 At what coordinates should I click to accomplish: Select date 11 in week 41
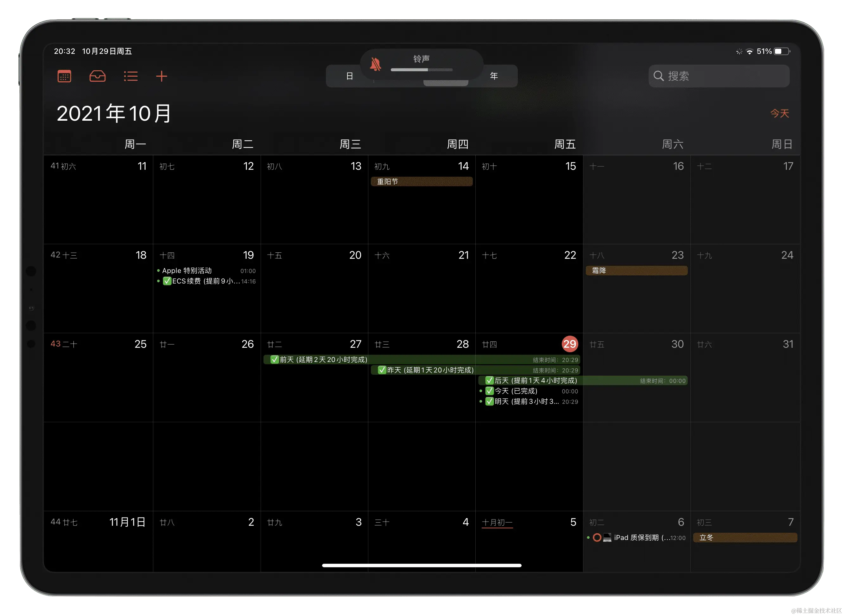coord(142,166)
